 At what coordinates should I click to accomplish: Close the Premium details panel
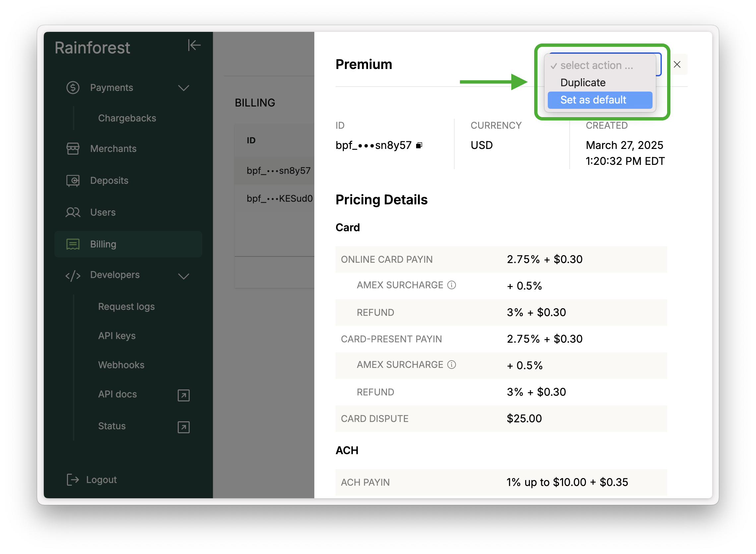pos(676,64)
